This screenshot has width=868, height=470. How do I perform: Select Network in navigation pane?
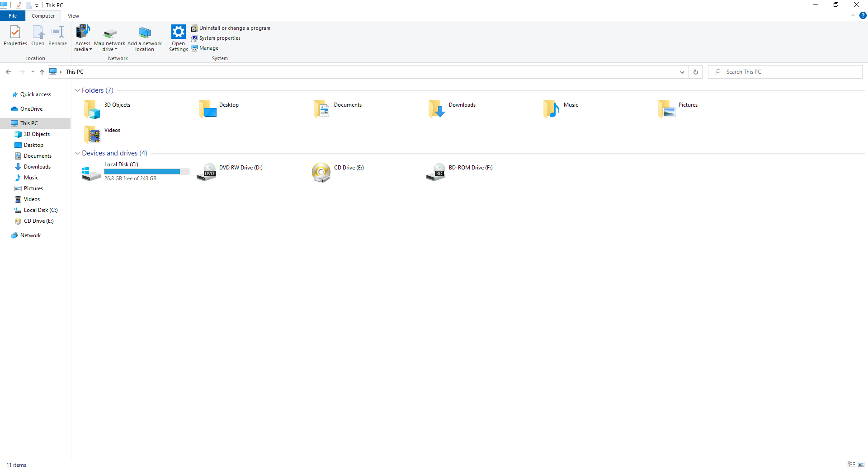point(30,235)
